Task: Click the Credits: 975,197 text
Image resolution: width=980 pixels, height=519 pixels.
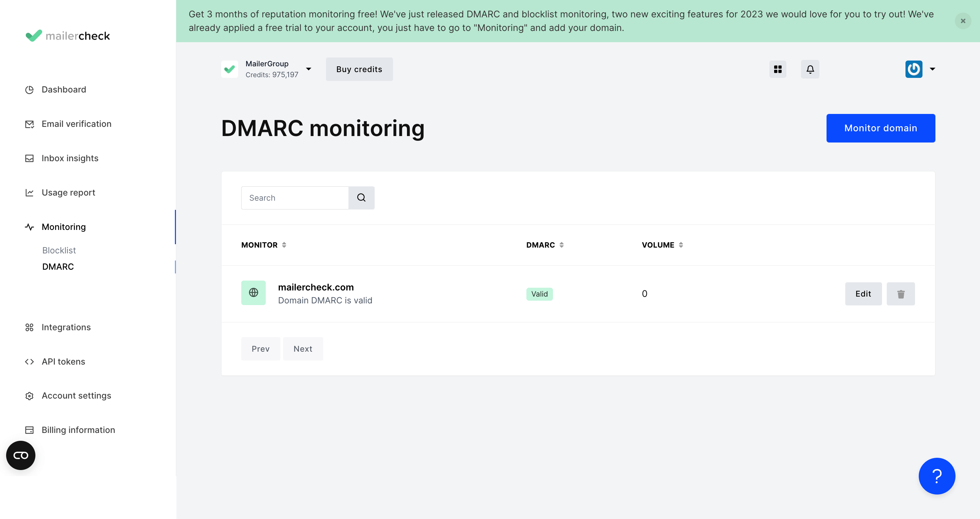Action: point(272,75)
